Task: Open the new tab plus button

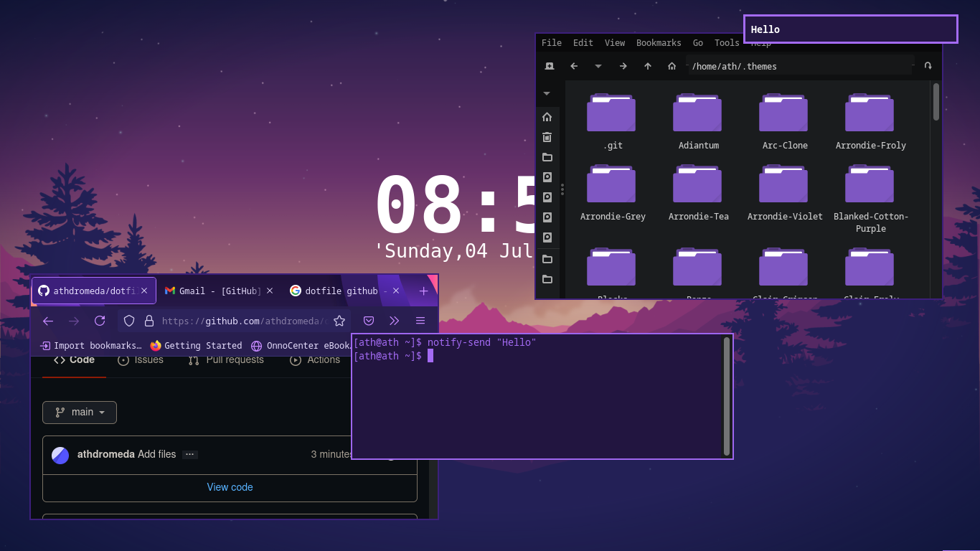Action: [x=423, y=291]
